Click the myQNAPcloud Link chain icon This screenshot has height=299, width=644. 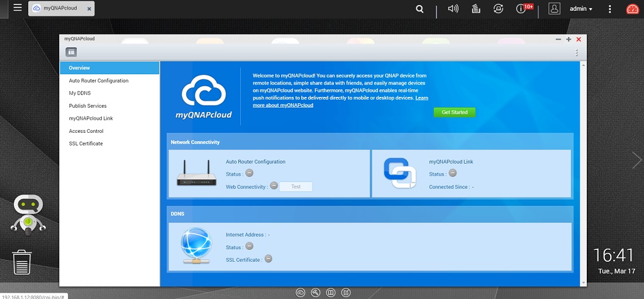[x=399, y=173]
